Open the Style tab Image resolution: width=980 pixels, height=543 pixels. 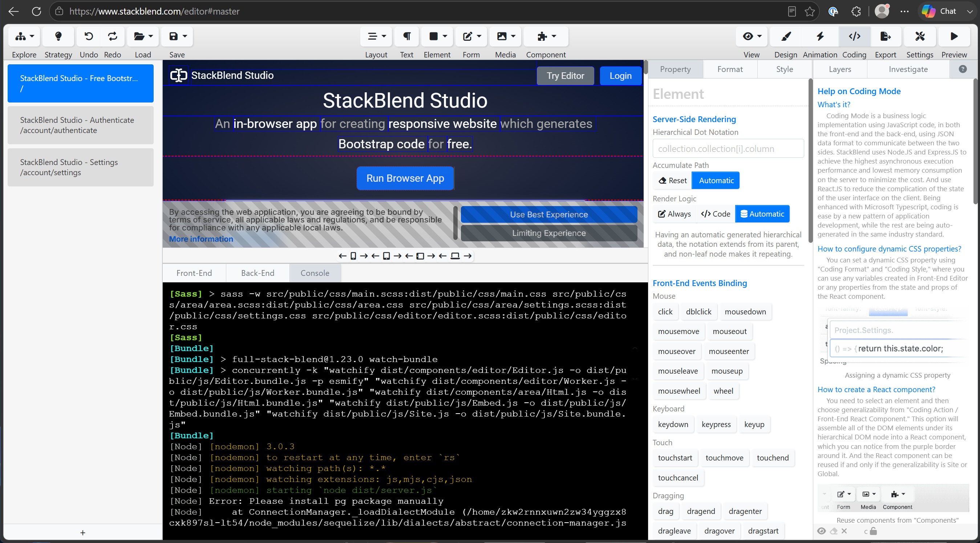[x=785, y=69]
